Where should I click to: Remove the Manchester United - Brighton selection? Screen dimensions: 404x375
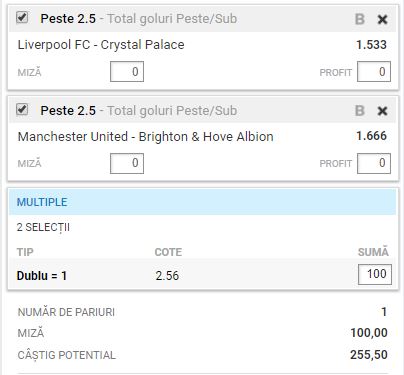(x=382, y=111)
